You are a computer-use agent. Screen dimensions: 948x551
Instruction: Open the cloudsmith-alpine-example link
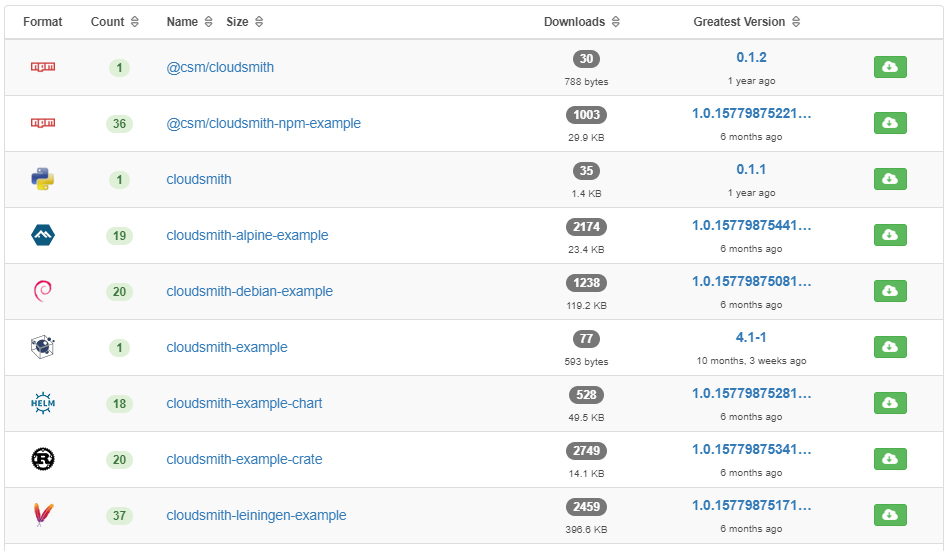(x=247, y=235)
